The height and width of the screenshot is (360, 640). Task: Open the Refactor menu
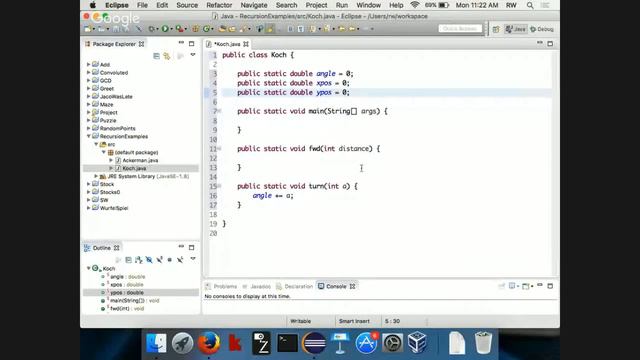tap(219, 5)
